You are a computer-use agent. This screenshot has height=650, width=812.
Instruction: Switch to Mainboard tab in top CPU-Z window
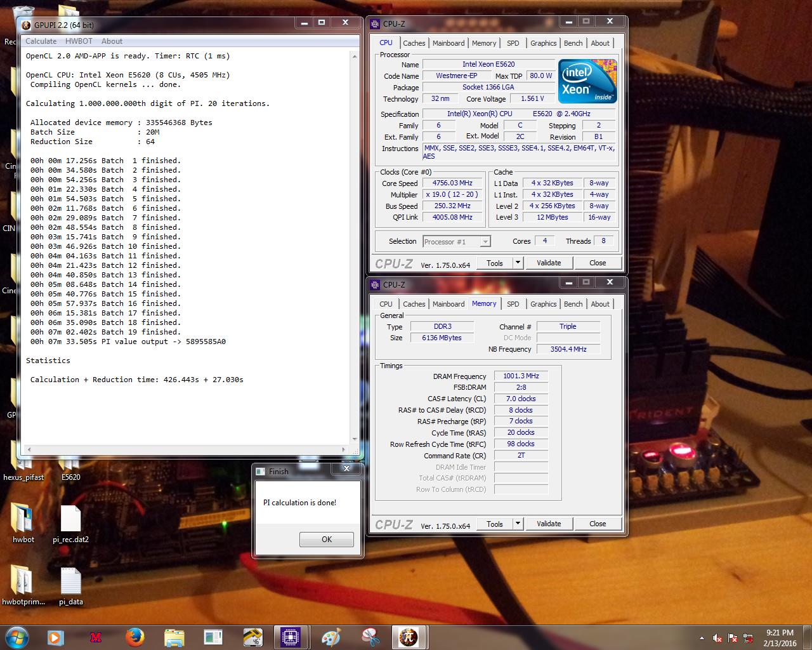click(x=449, y=43)
